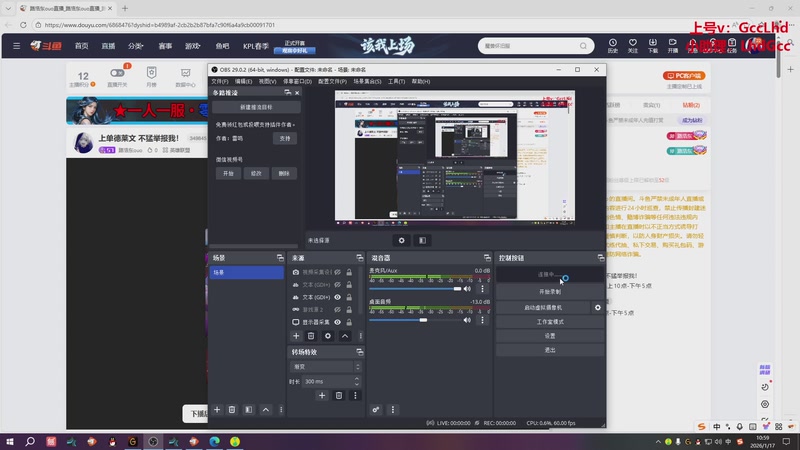Open transition properties three-dot menu
This screenshot has width=800, height=450.
tap(355, 395)
